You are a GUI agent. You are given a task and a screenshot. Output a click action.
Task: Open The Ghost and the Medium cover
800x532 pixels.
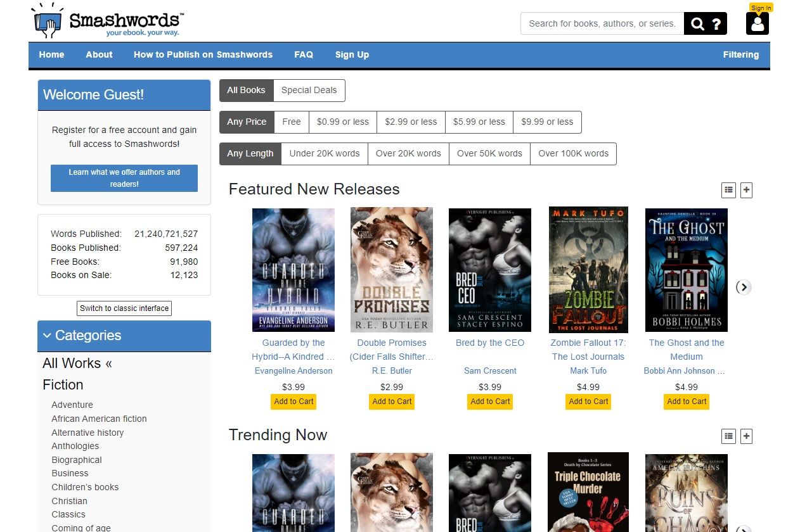pos(687,270)
